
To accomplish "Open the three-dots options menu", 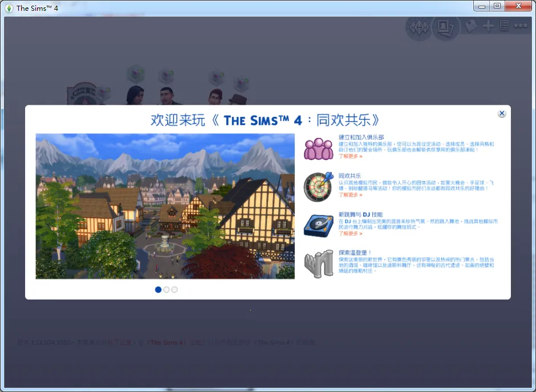I will tap(521, 26).
